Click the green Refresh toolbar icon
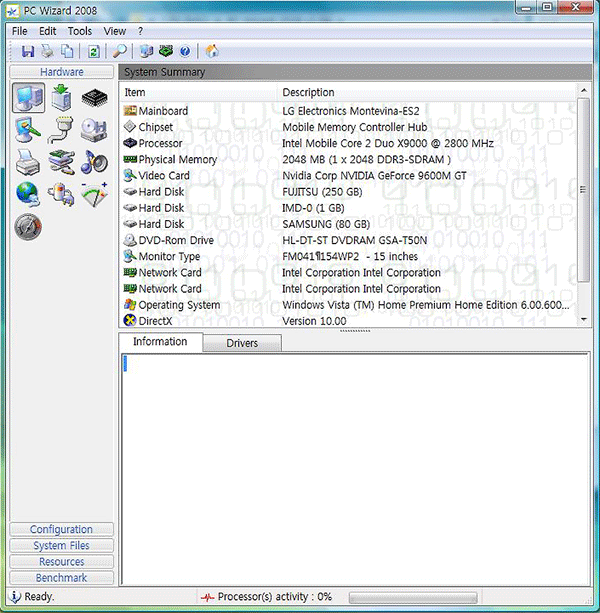The width and height of the screenshot is (600, 613). [93, 51]
